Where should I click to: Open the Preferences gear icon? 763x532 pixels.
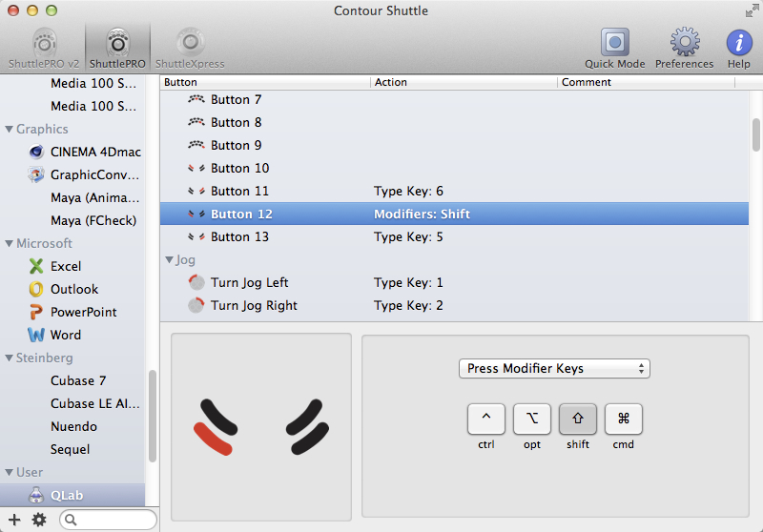684,44
